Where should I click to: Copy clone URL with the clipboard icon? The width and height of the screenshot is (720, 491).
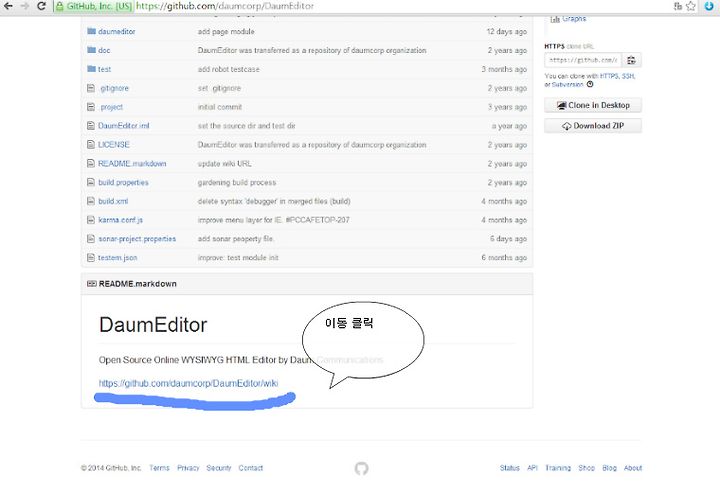pyautogui.click(x=631, y=60)
